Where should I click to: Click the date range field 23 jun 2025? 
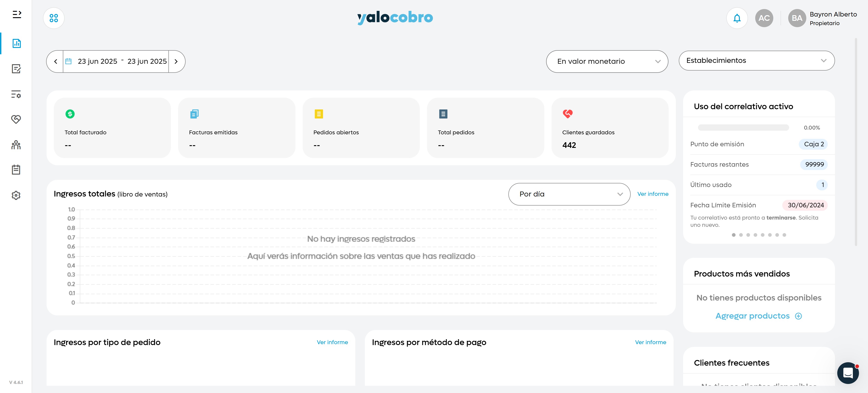coord(116,61)
